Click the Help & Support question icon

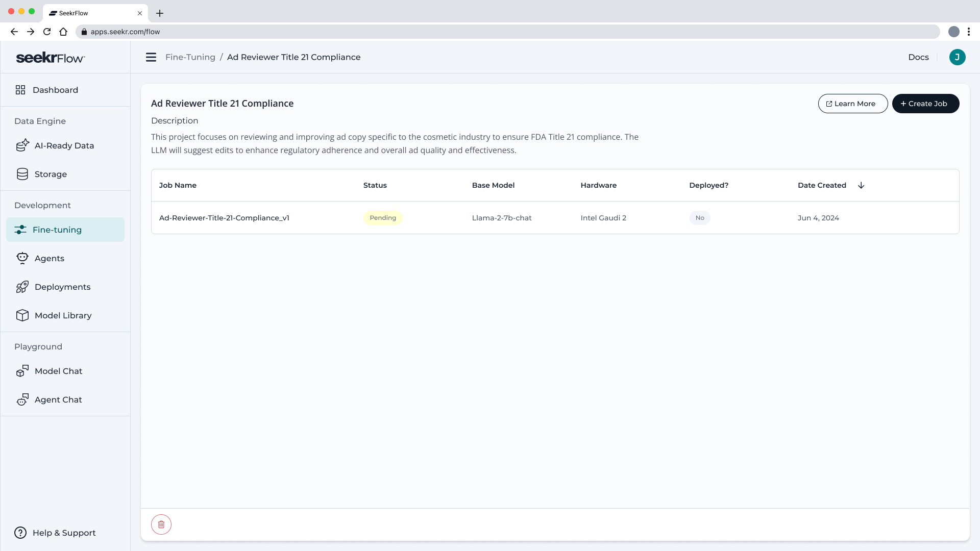20,533
